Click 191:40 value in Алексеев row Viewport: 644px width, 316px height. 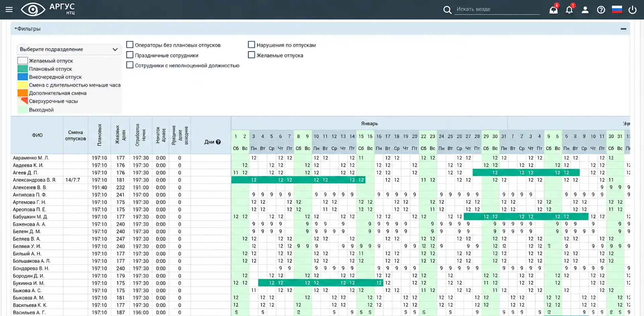point(99,187)
